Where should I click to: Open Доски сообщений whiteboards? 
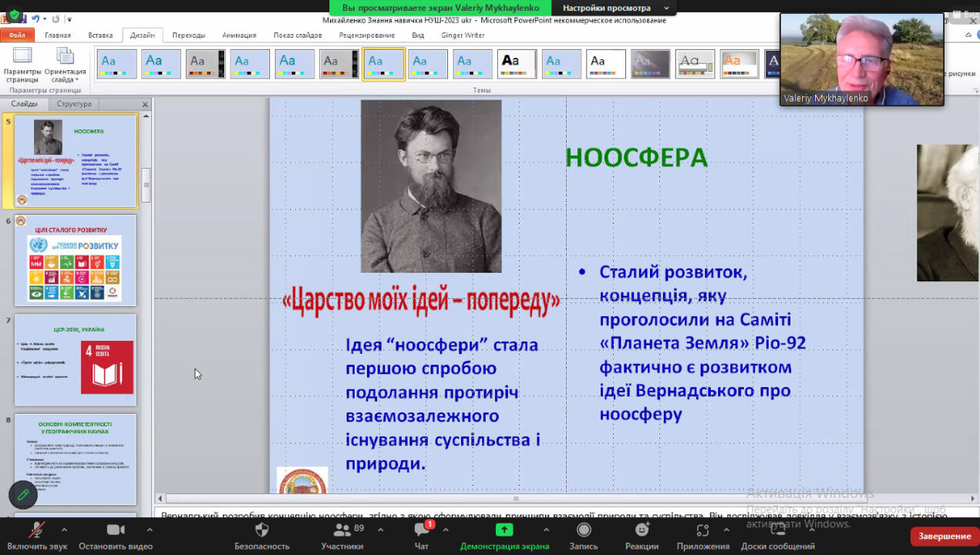(777, 536)
